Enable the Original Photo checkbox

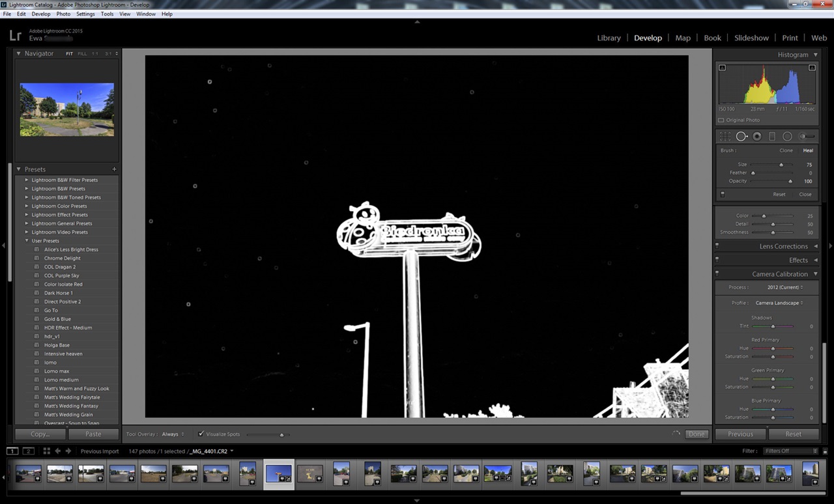pos(721,120)
